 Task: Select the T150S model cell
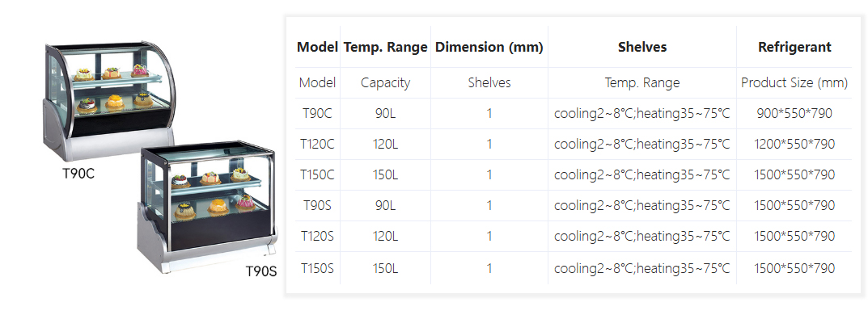tap(317, 269)
